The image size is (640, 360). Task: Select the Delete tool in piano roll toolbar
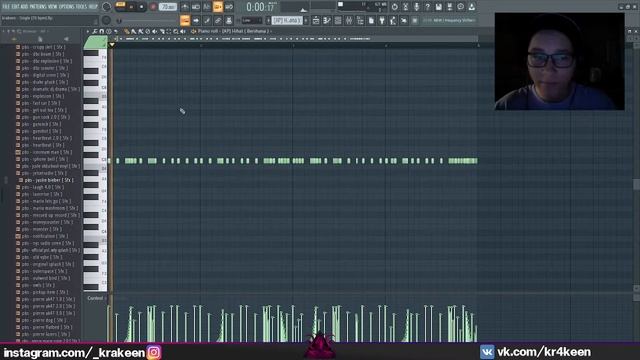point(148,31)
